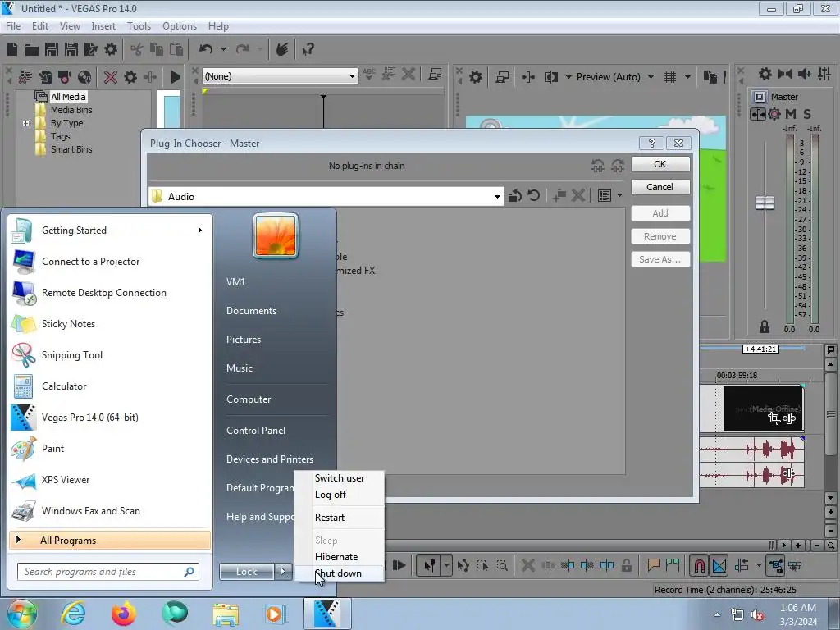The image size is (840, 630).
Task: Select Log off in power menu
Action: click(x=339, y=495)
